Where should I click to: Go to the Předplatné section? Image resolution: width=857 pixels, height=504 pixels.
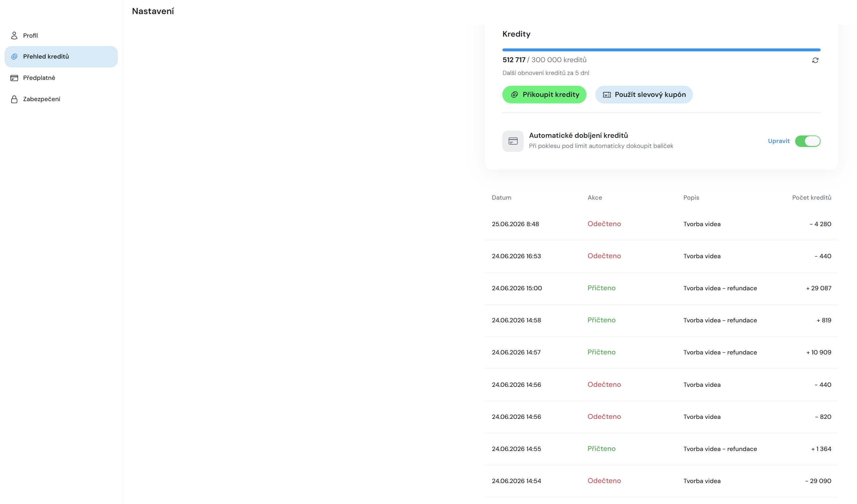coord(61,78)
